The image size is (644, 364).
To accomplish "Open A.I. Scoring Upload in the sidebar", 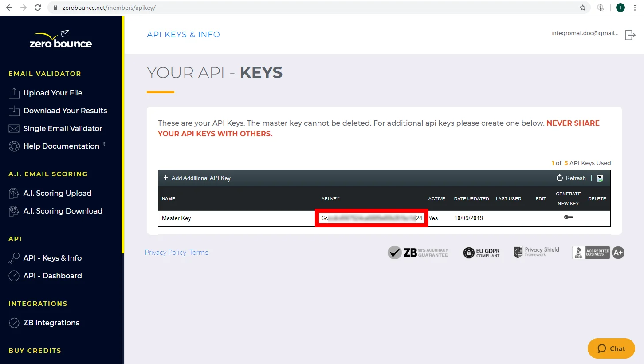I will click(57, 193).
